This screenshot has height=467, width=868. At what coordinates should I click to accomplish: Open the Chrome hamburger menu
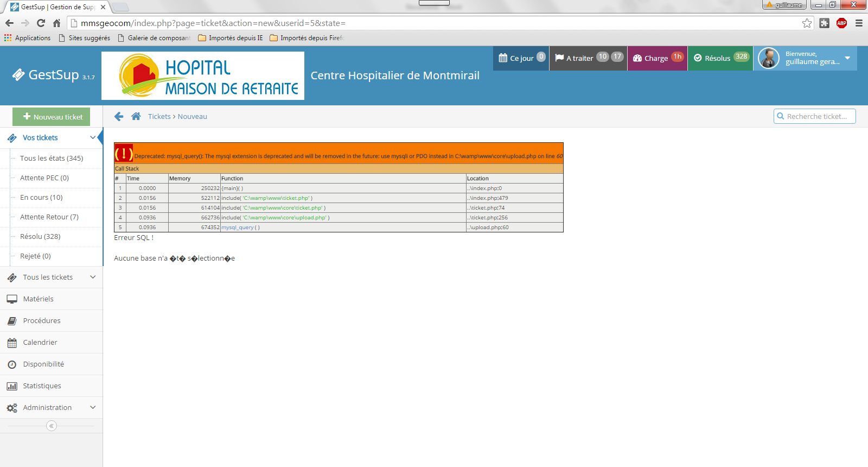[x=859, y=23]
